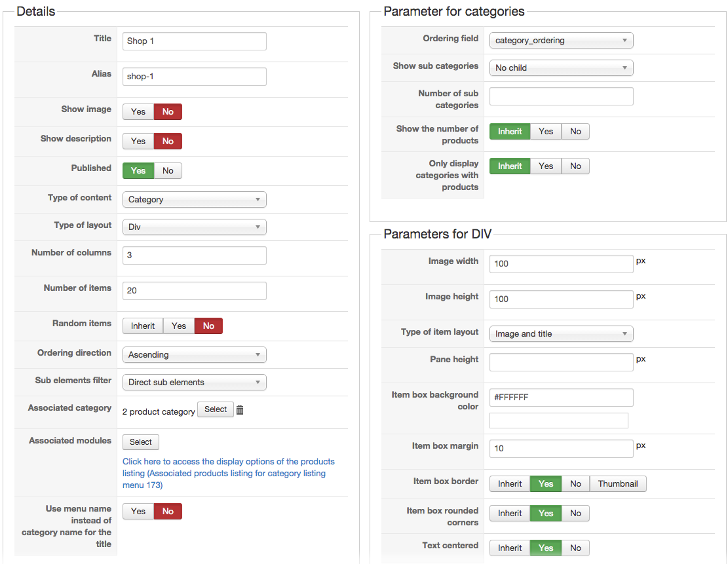Set Show description to Yes
This screenshot has height=564, width=728.
point(138,141)
